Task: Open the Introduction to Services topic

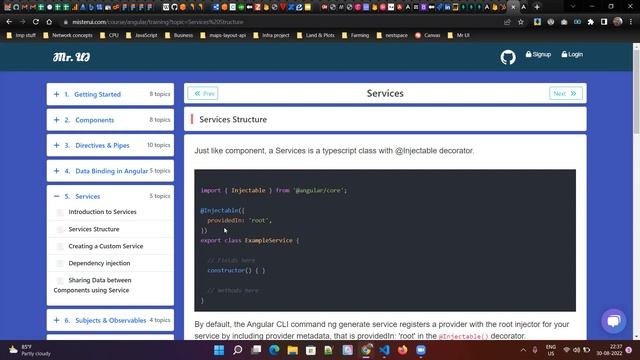Action: [x=102, y=212]
